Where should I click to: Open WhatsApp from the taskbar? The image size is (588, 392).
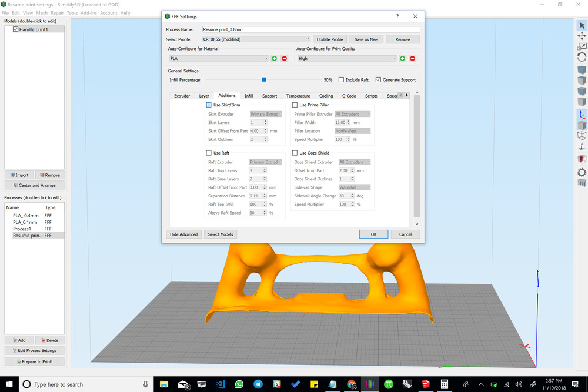(239, 384)
